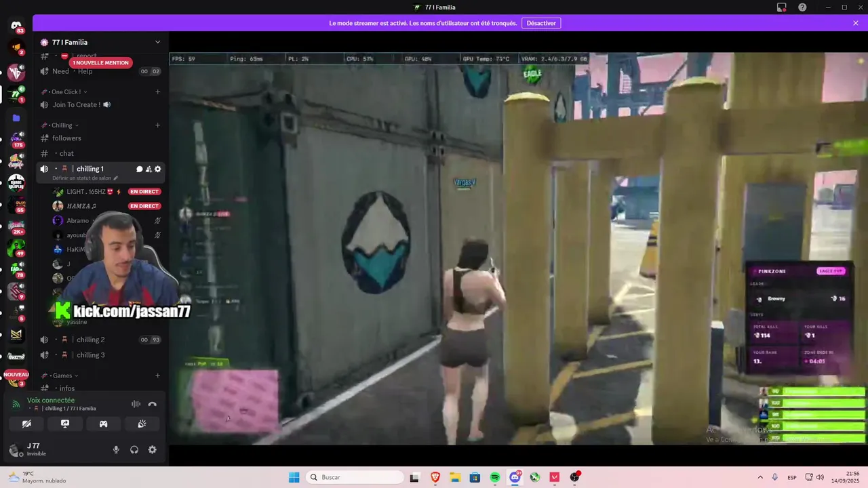Start an activity with the game controller icon
Image resolution: width=868 pixels, height=488 pixels.
104,424
